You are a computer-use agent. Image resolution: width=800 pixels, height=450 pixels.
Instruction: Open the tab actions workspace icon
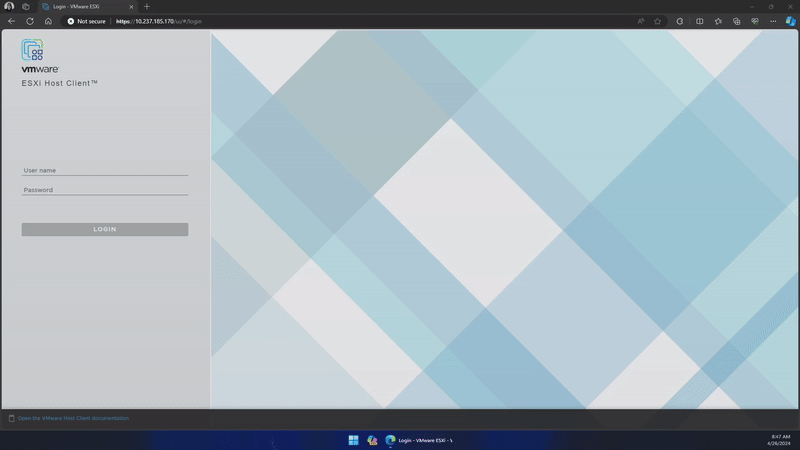(26, 7)
